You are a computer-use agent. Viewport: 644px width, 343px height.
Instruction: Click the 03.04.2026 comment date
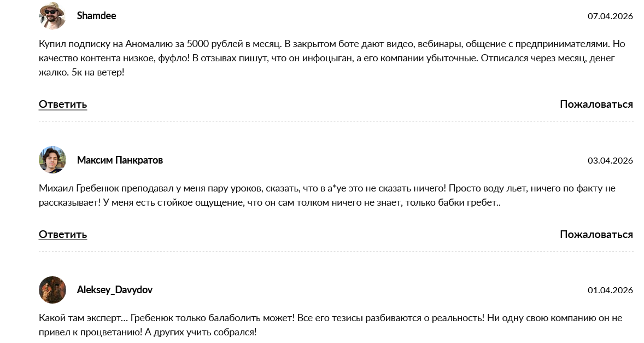pos(610,161)
